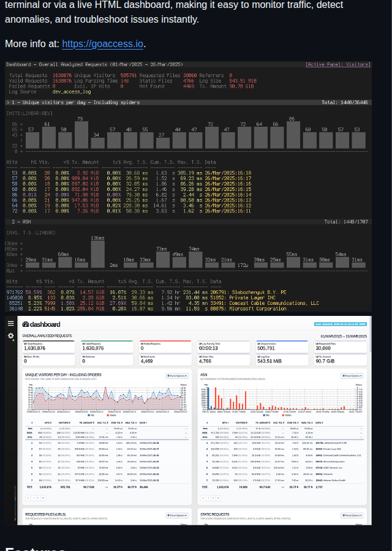Viewport: 392px width, 551px height.
Task: Click the OVERALL ANALYZED REQUESTS heading
Action: click(47, 336)
